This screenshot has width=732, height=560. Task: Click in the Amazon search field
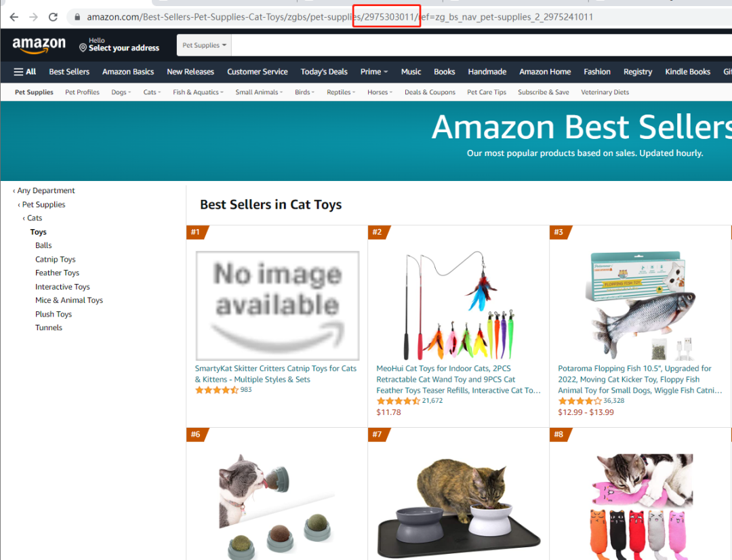tap(481, 45)
